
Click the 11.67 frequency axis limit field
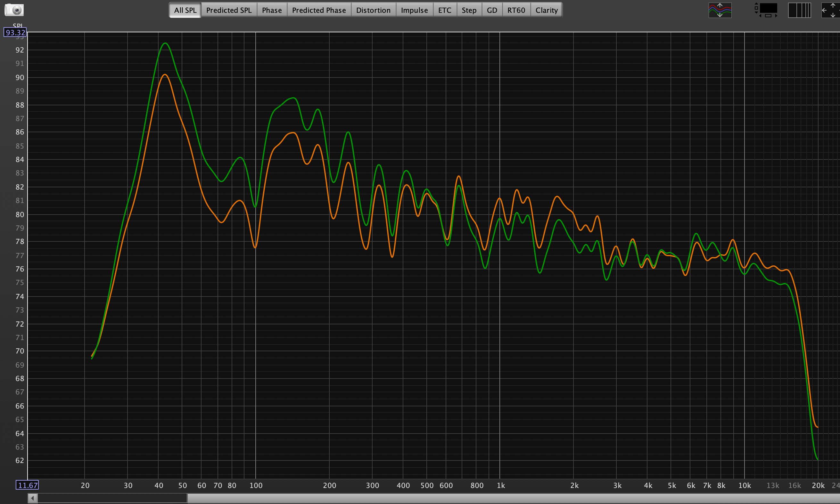27,485
